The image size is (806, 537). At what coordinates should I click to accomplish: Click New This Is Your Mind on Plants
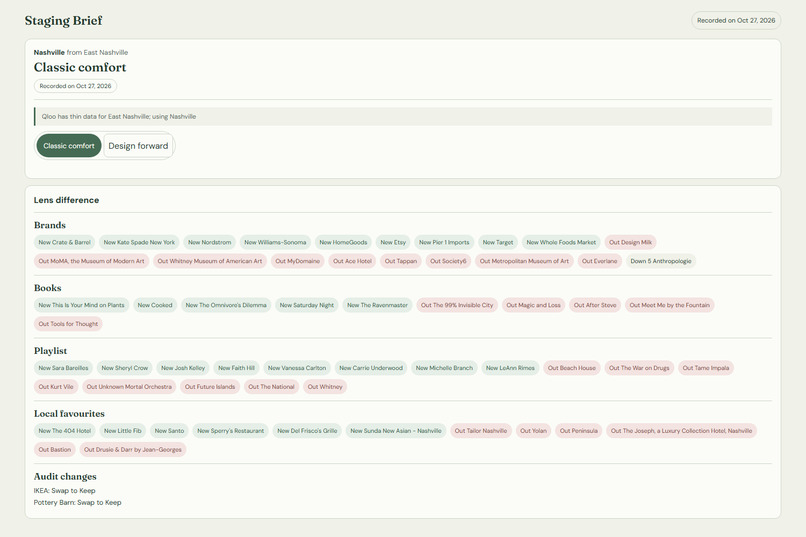click(81, 305)
